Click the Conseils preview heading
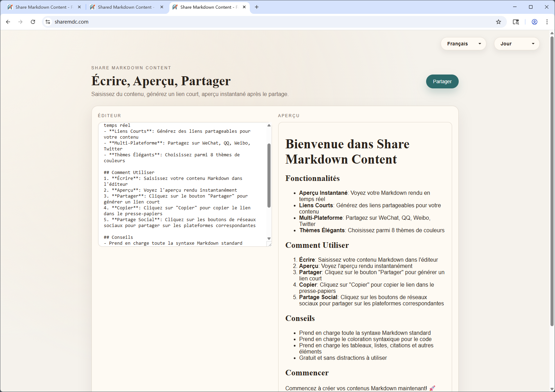This screenshot has width=555, height=392. pyautogui.click(x=300, y=318)
